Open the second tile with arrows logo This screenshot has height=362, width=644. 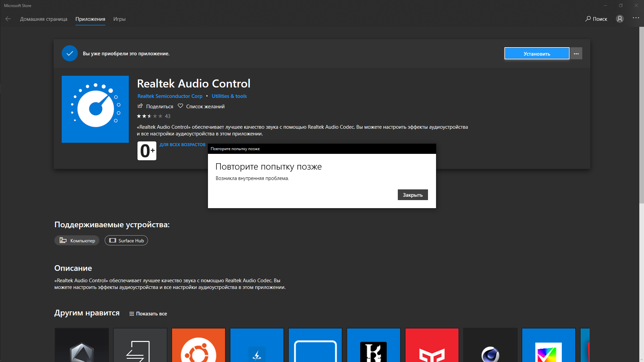tap(140, 345)
